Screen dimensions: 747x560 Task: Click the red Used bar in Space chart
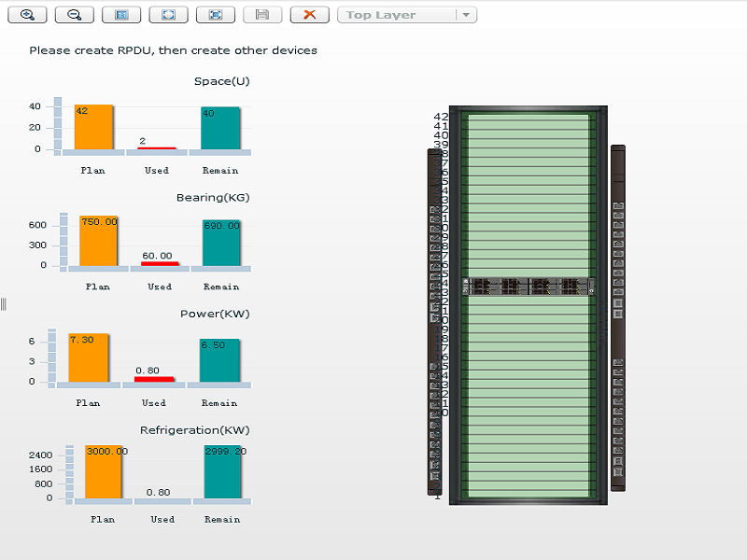pyautogui.click(x=157, y=148)
